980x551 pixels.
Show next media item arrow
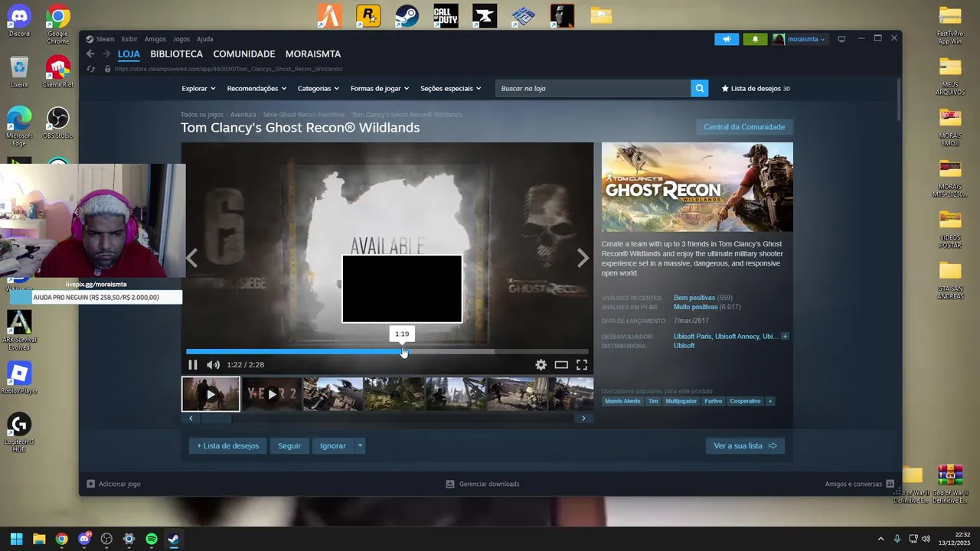(x=583, y=259)
